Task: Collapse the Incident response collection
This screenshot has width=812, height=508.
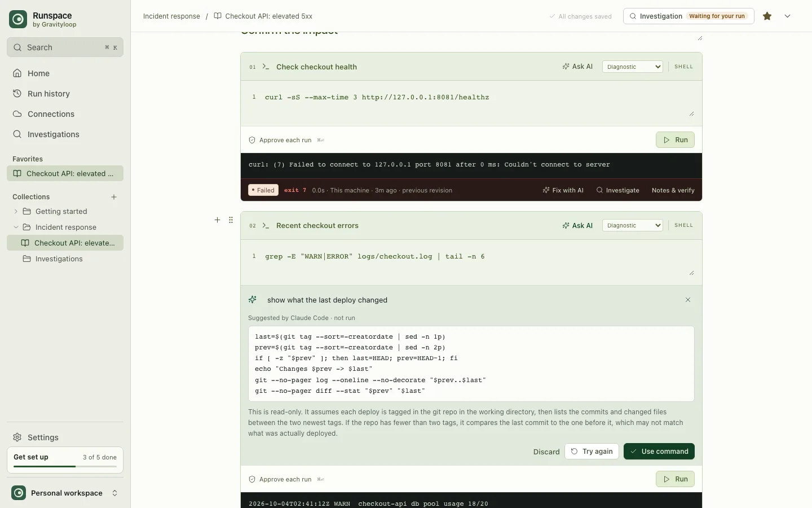Action: click(16, 227)
